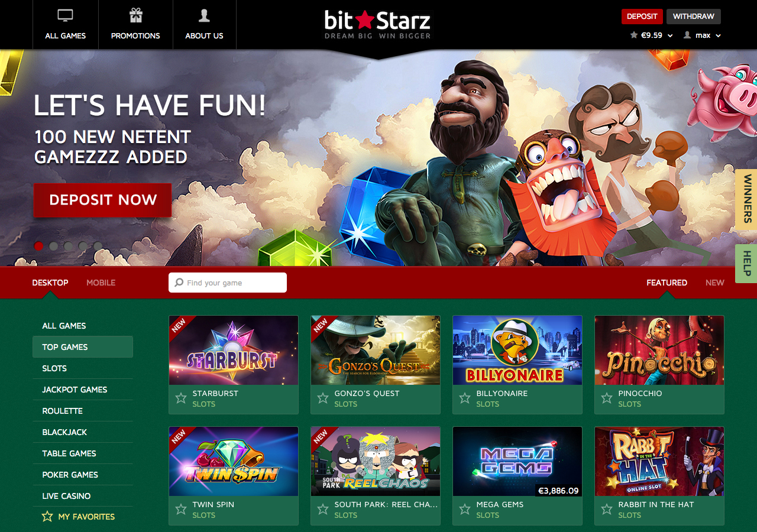Viewport: 757px width, 532px height.
Task: Toggle favorite star for Mega Gems
Action: (465, 510)
